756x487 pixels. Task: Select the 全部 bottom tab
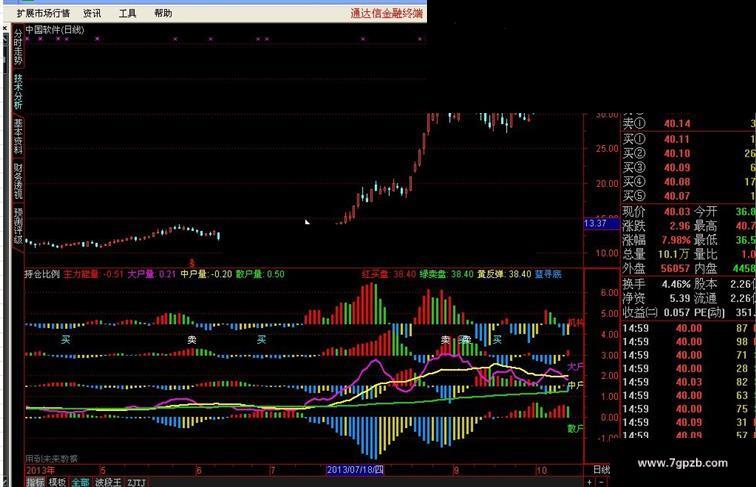tap(80, 482)
